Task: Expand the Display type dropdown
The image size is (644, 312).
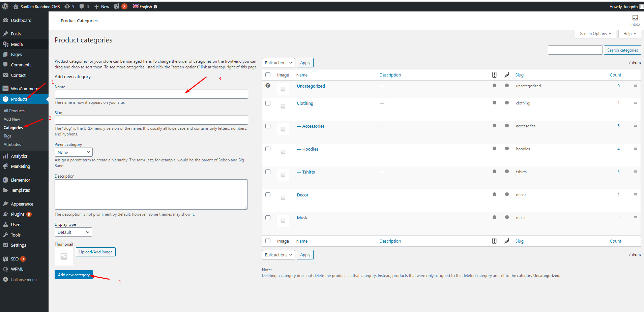Action: pyautogui.click(x=73, y=232)
